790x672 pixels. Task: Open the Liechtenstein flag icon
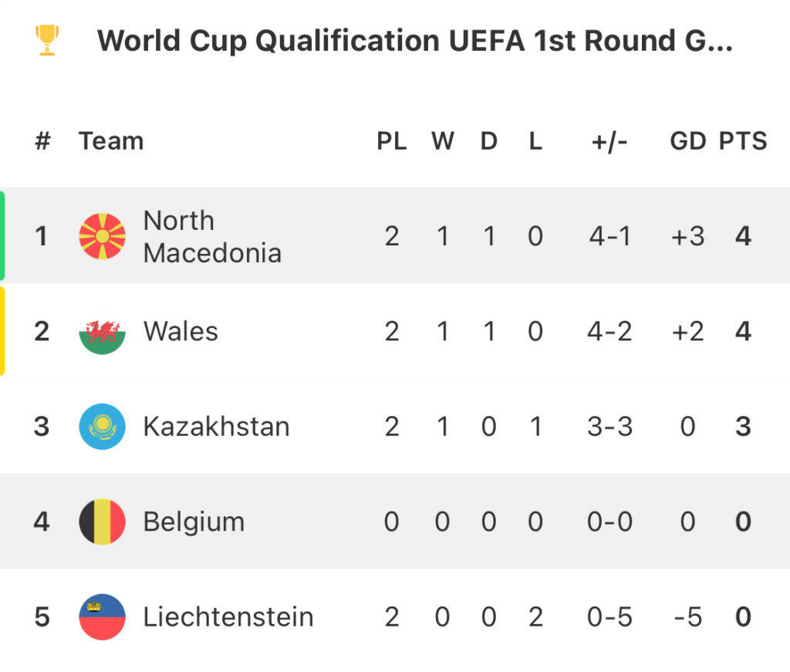103,616
